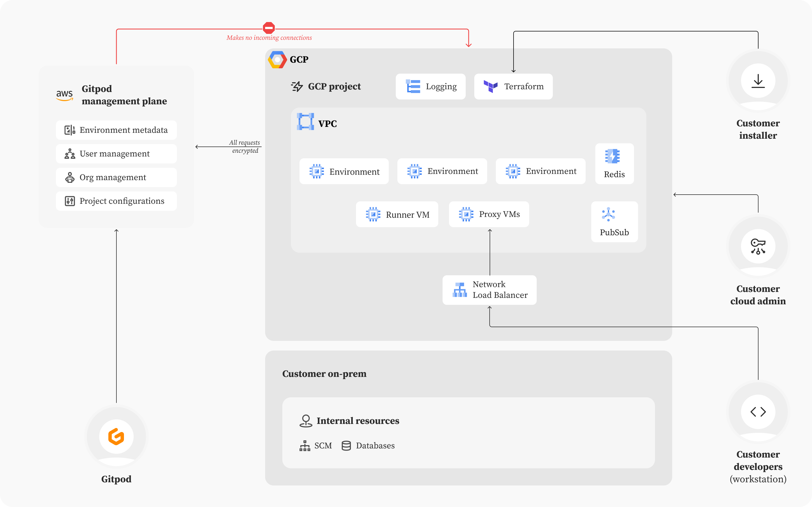Select the Proxy VMs box
Image resolution: width=812 pixels, height=507 pixels.
click(489, 214)
